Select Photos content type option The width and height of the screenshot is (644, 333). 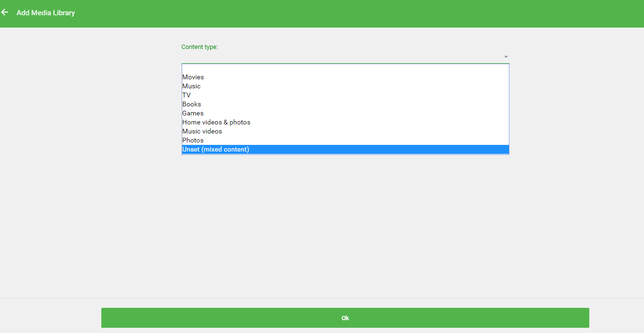(x=345, y=140)
